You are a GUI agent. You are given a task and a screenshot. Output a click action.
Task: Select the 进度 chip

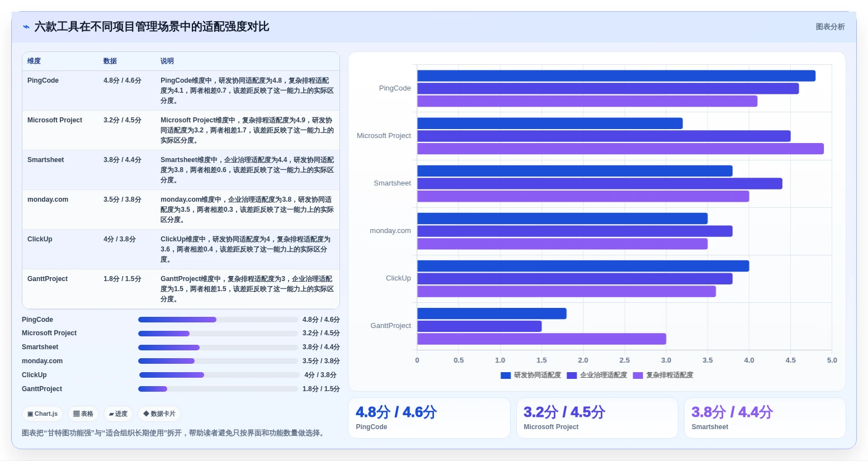click(118, 414)
